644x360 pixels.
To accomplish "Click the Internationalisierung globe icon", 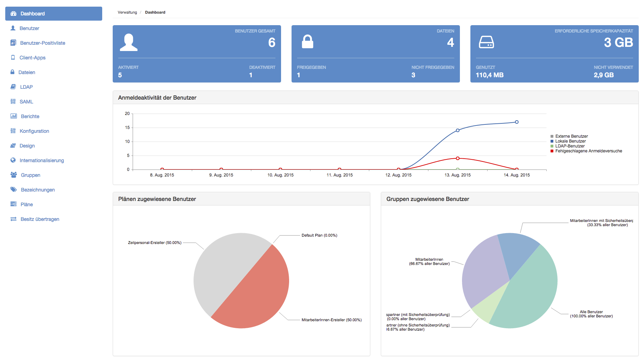I will pyautogui.click(x=13, y=160).
